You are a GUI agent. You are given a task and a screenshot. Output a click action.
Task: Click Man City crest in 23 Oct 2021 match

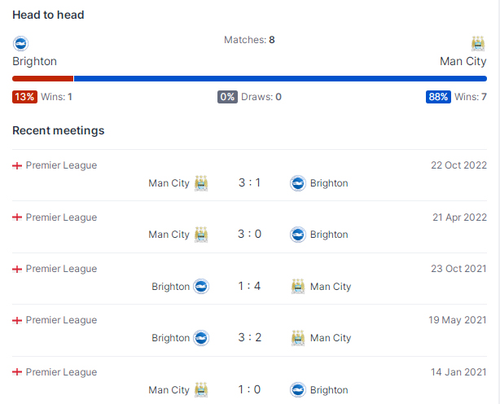(x=298, y=286)
